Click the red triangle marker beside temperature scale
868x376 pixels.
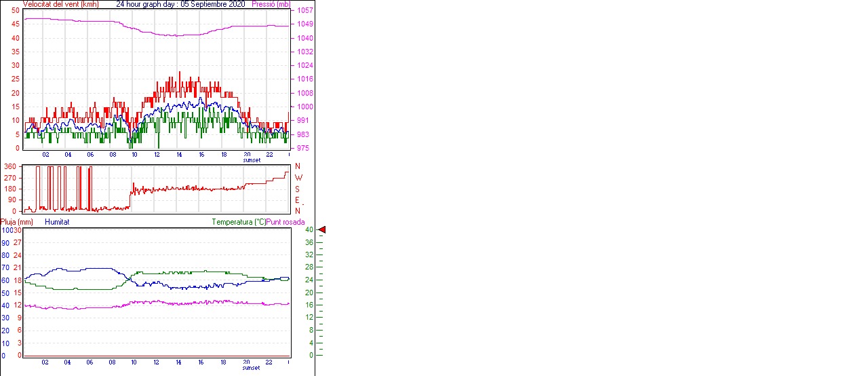coord(322,230)
